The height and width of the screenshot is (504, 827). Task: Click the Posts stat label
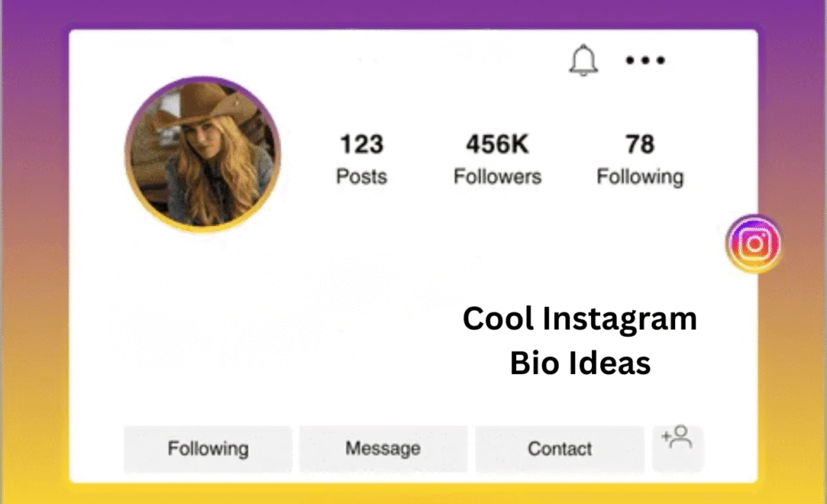(x=360, y=177)
